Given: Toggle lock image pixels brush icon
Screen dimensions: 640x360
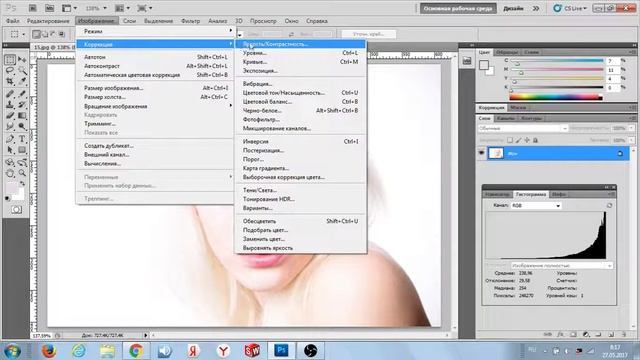Looking at the screenshot, I should point(518,140).
